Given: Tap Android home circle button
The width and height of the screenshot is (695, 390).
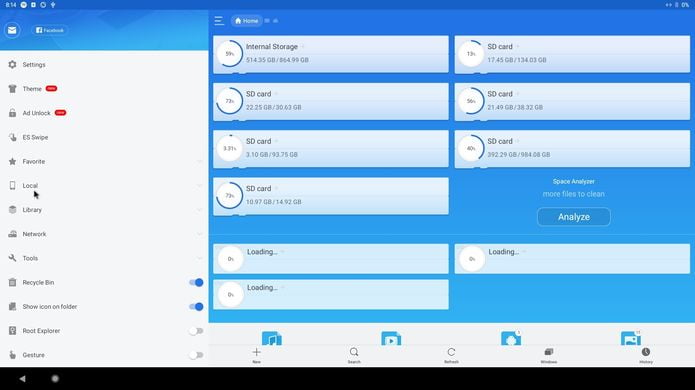Looking at the screenshot, I should pyautogui.click(x=55, y=378).
